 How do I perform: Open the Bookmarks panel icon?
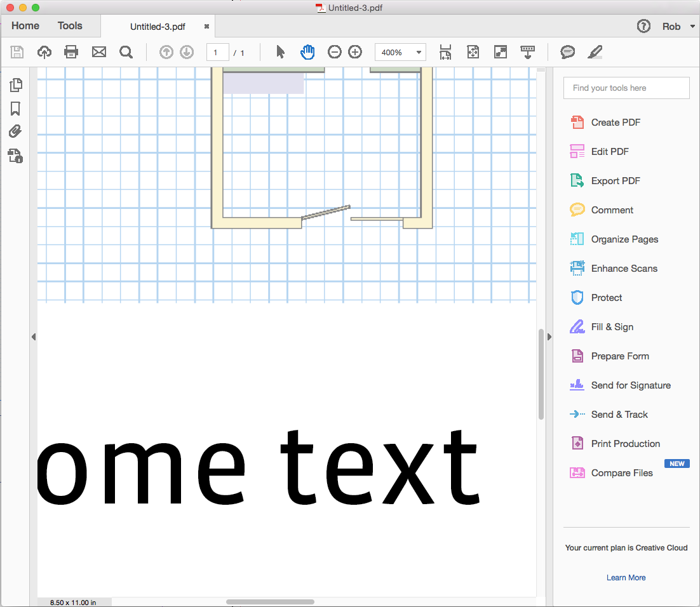tap(16, 109)
